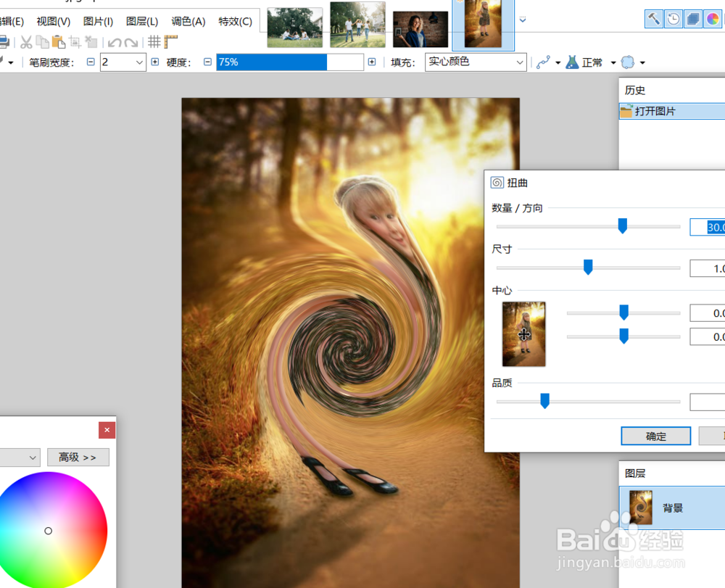725x588 pixels.
Task: Click the Cut scissors icon
Action: pyautogui.click(x=26, y=43)
